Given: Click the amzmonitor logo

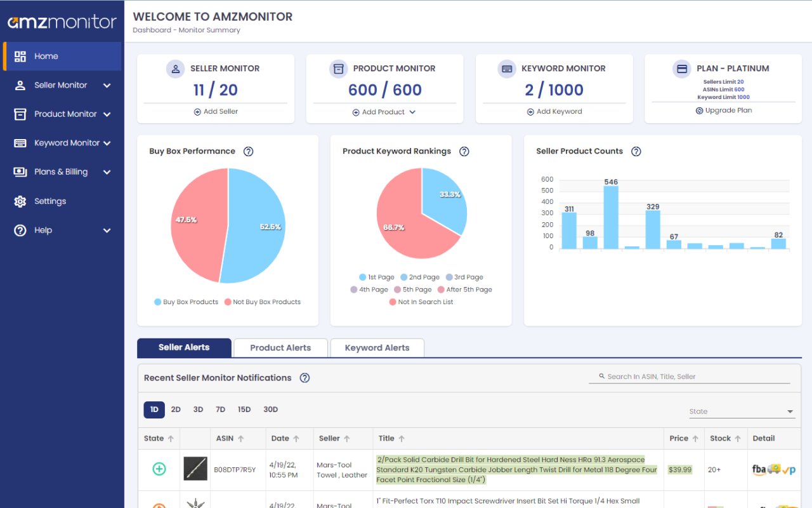Looking at the screenshot, I should click(x=62, y=23).
